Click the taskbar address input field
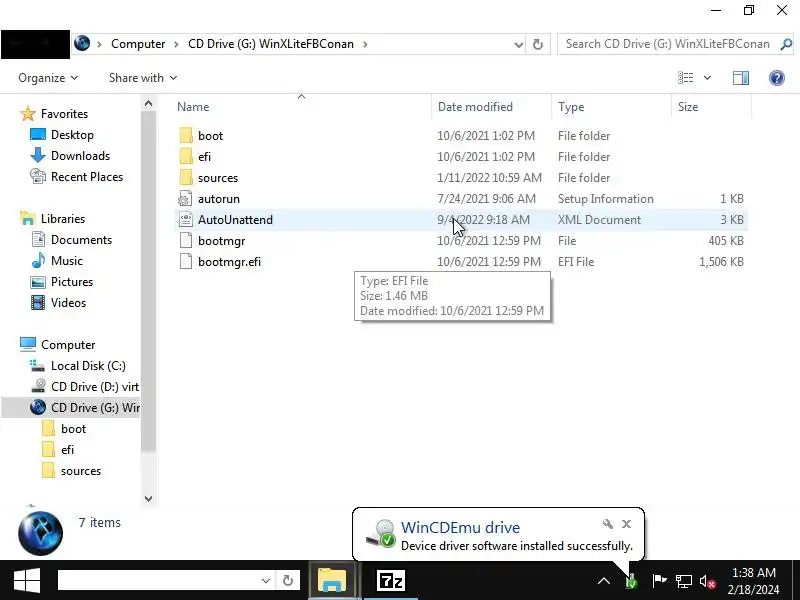 pos(159,580)
